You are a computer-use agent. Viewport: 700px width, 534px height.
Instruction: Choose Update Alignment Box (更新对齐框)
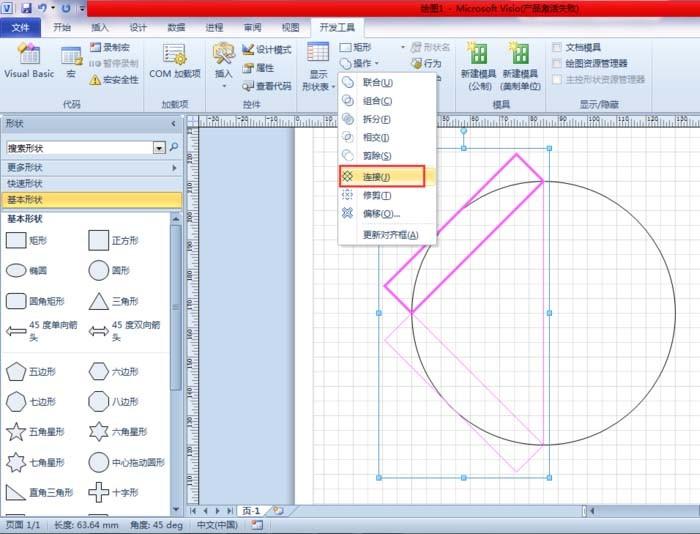point(387,235)
